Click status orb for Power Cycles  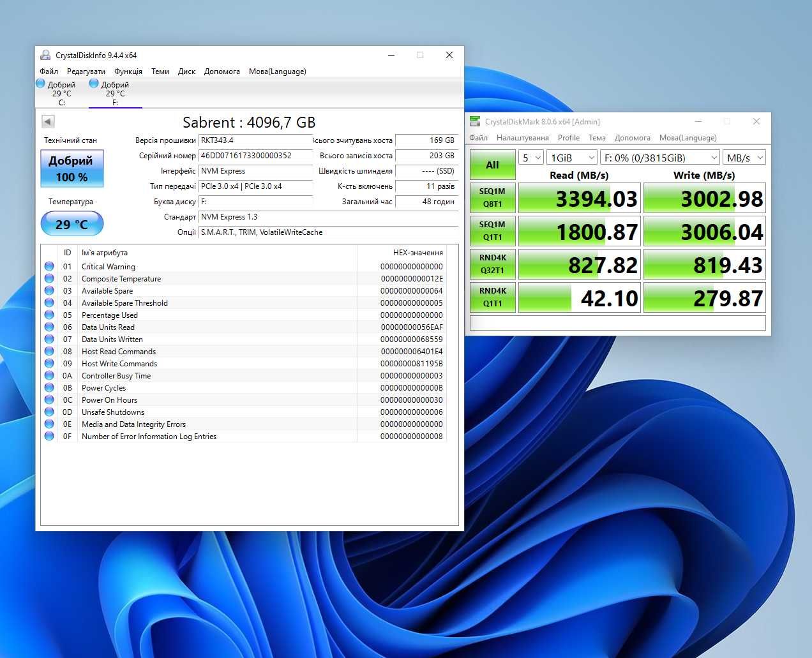click(x=49, y=387)
